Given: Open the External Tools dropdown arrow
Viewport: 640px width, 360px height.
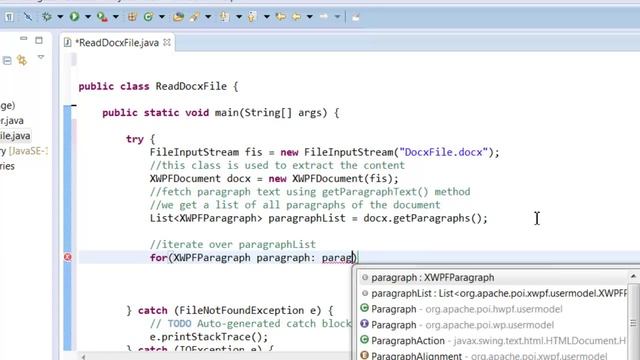Looking at the screenshot, I should coord(116,17).
